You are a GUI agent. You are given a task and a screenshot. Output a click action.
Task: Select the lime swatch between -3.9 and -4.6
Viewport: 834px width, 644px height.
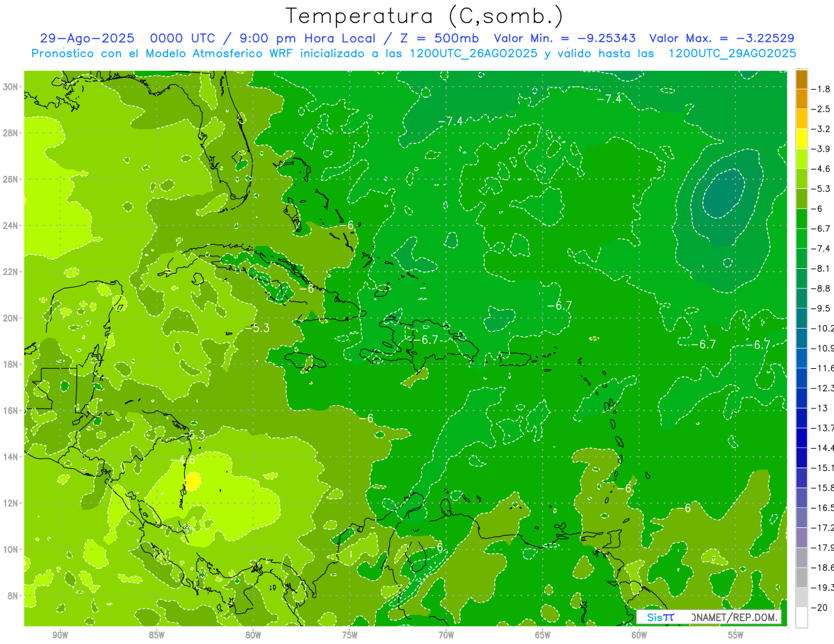(801, 158)
